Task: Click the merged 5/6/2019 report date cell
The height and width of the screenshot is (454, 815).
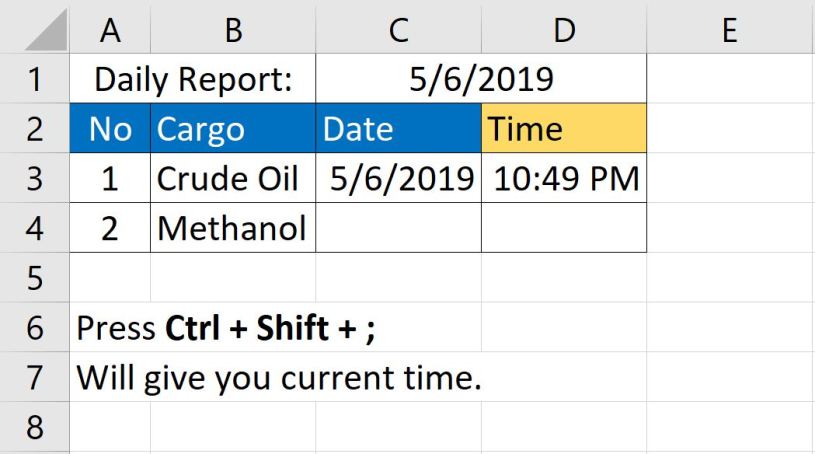Action: 481,79
